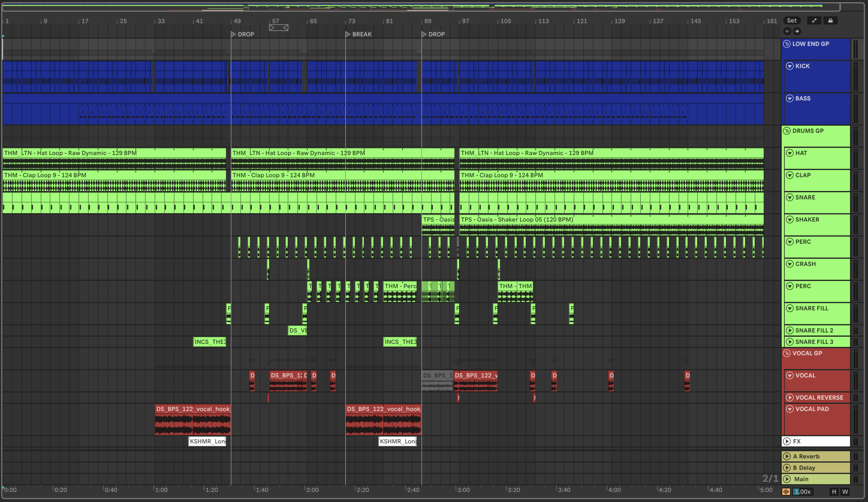Select the DRUMS GP track name
868x502 pixels.
pyautogui.click(x=808, y=131)
